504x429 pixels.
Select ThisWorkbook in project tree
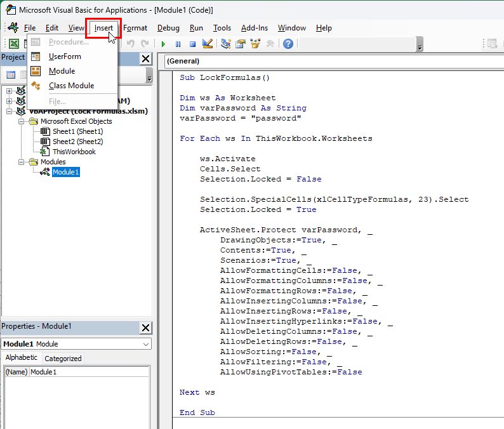click(74, 152)
